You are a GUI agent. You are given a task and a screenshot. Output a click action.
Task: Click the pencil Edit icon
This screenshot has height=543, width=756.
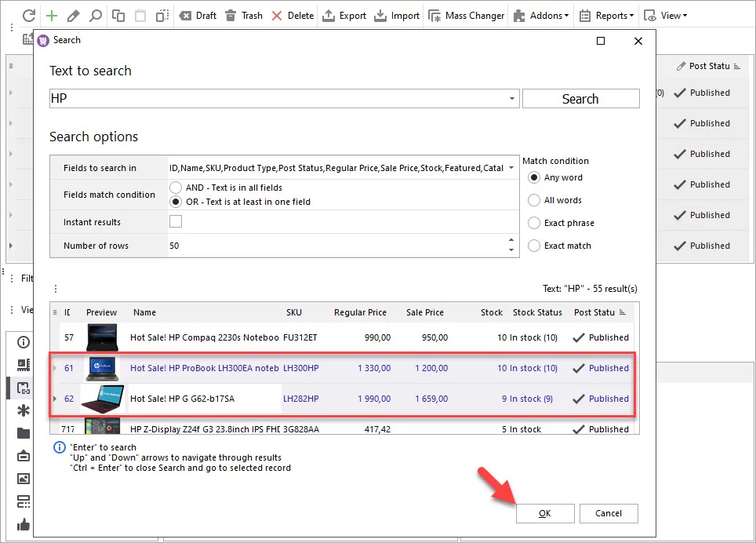[74, 16]
